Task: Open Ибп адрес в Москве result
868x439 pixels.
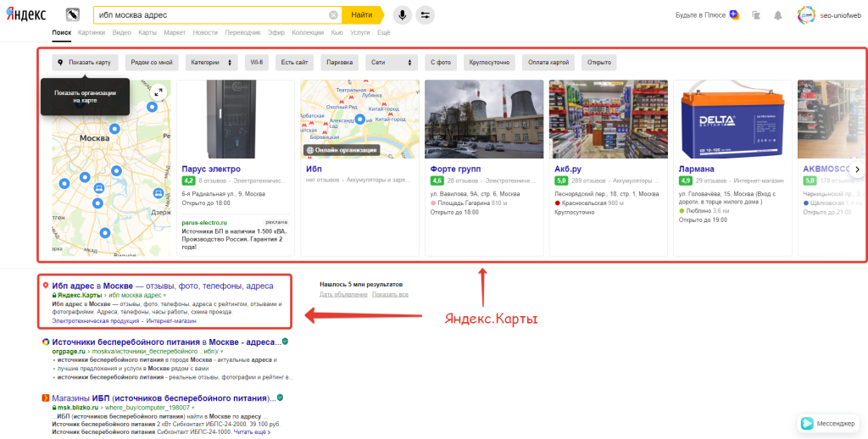Action: tap(163, 286)
